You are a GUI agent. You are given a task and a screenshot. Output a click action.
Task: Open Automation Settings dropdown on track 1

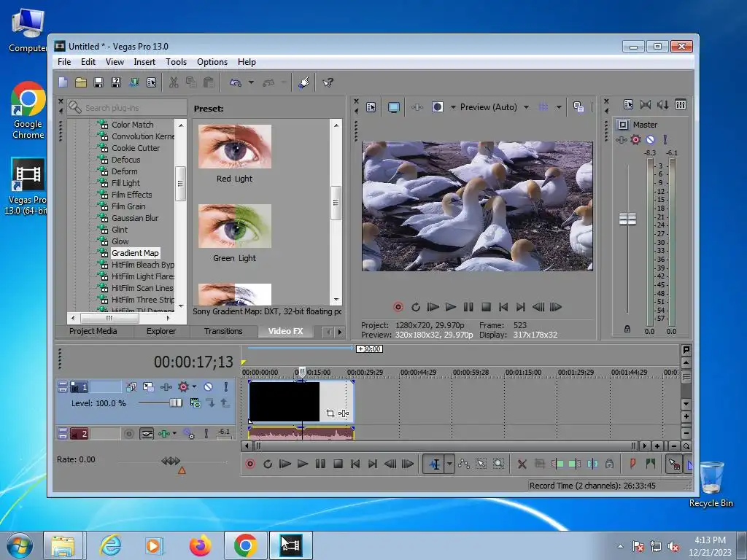pyautogui.click(x=194, y=386)
